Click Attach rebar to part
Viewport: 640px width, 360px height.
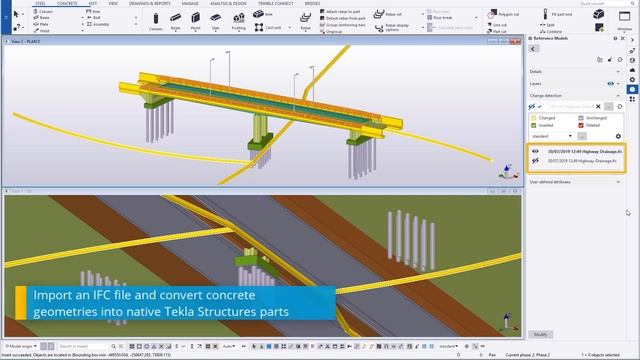coord(340,11)
